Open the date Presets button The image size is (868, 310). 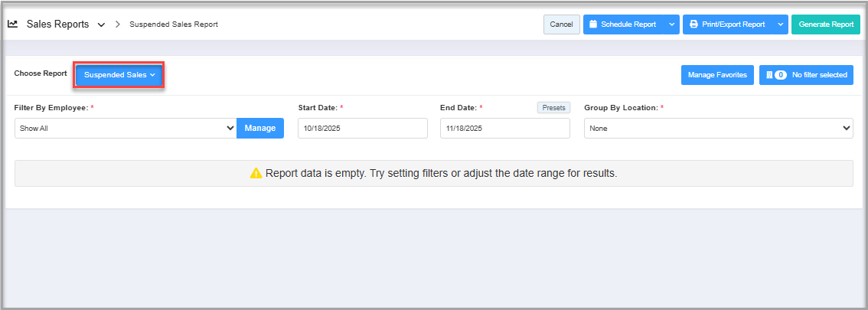click(x=553, y=108)
